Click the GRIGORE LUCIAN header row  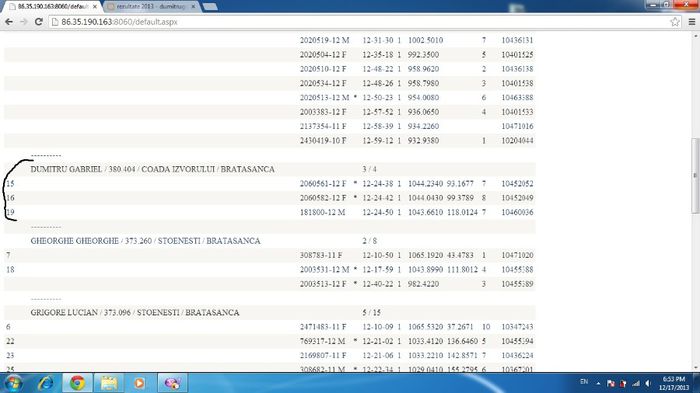[x=270, y=312]
